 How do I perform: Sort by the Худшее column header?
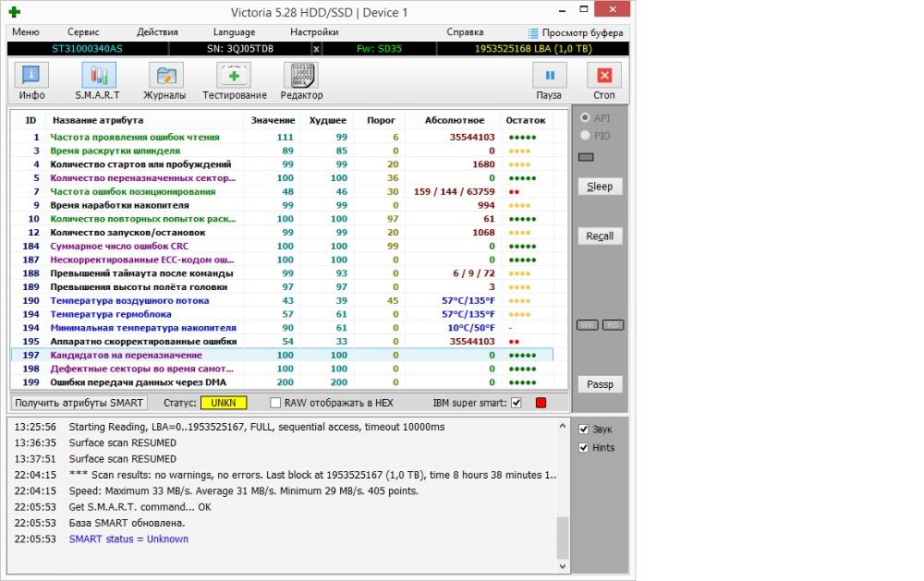(328, 120)
